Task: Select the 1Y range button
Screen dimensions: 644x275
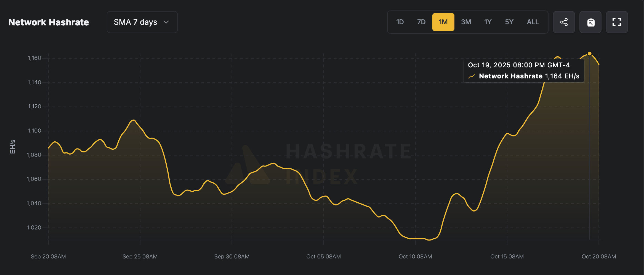Action: coord(488,22)
